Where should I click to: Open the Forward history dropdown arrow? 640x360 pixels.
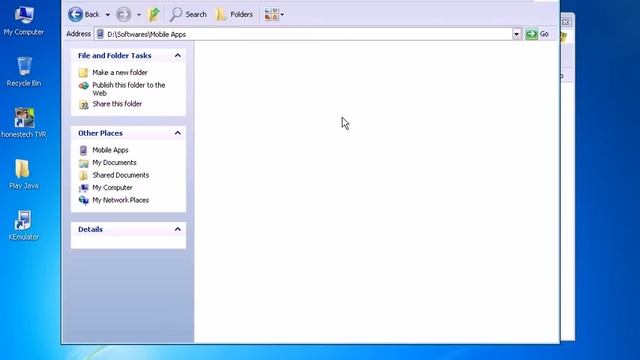[x=139, y=15]
